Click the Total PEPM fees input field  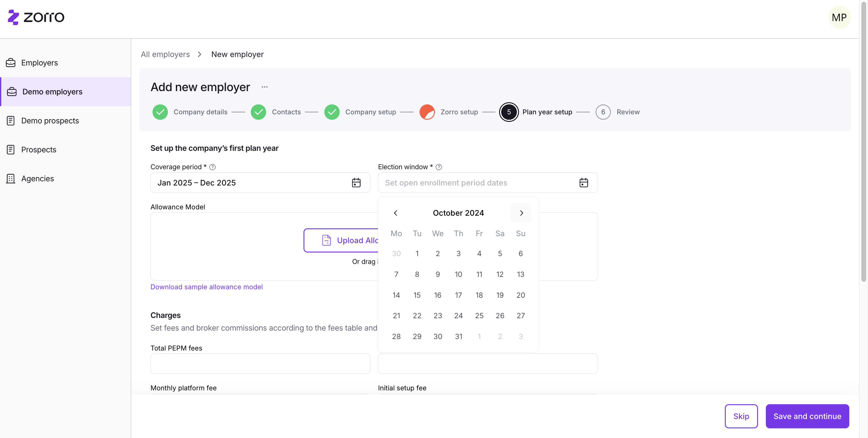(260, 363)
